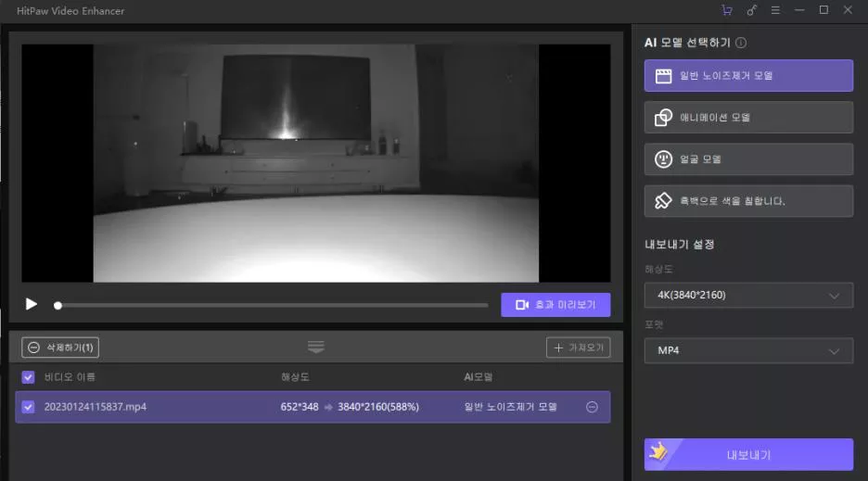Play the video preview
This screenshot has width=868, height=481.
[31, 304]
